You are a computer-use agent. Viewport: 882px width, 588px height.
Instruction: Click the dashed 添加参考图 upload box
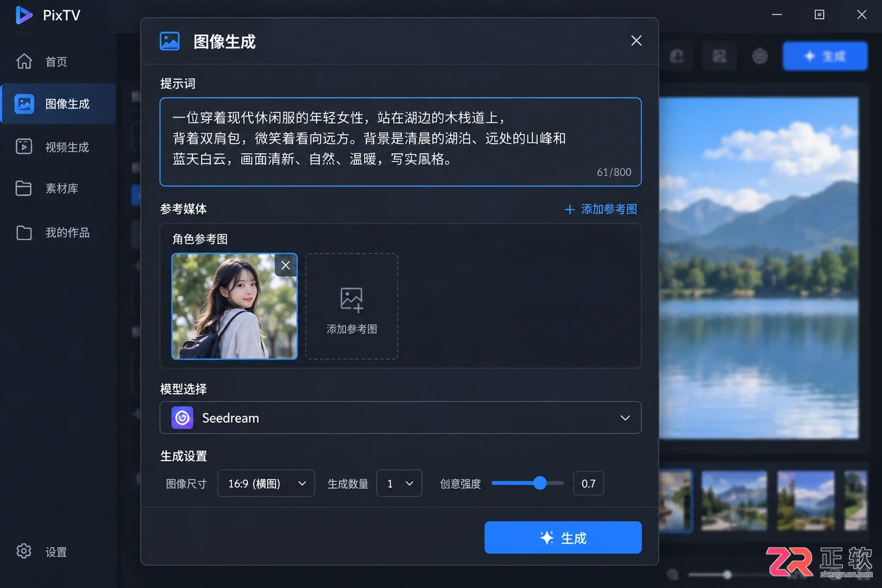(352, 306)
